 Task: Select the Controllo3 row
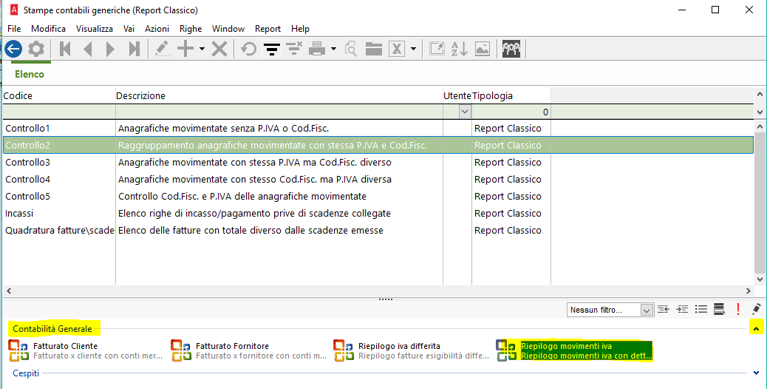pyautogui.click(x=378, y=162)
